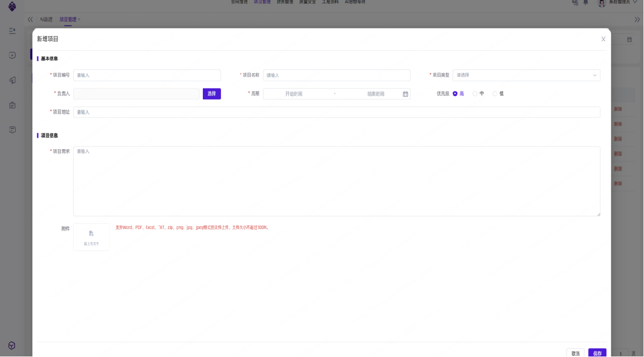Viewport: 644px width, 357px height.
Task: Switch to the AI助理 tab
Action: (x=46, y=19)
